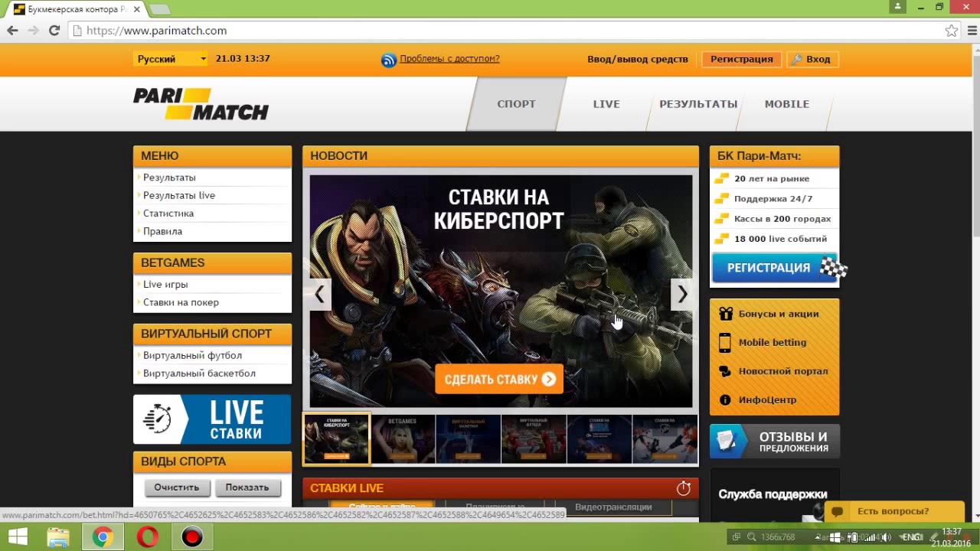Click the "LIVE ставки" stopwatch banner
The width and height of the screenshot is (980, 551).
click(x=212, y=419)
